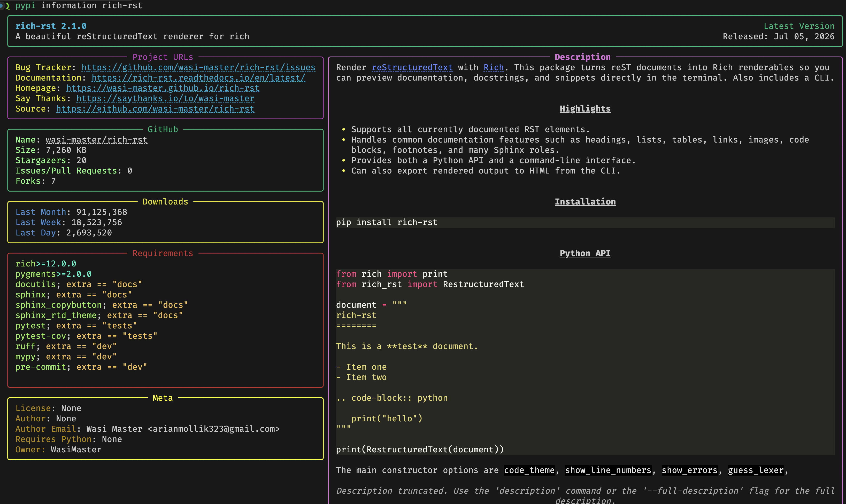Click the 'This is a **test** document.' line
The height and width of the screenshot is (504, 846).
pos(407,346)
